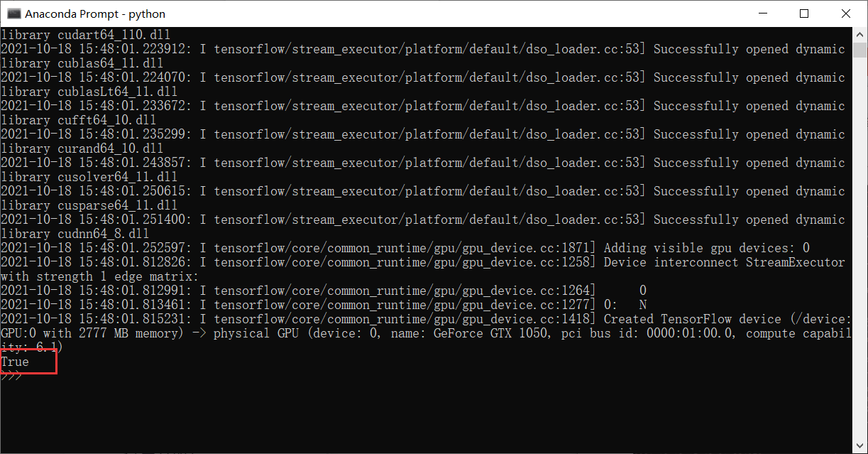
Task: Minimize the Anaconda Prompt window
Action: click(x=763, y=13)
